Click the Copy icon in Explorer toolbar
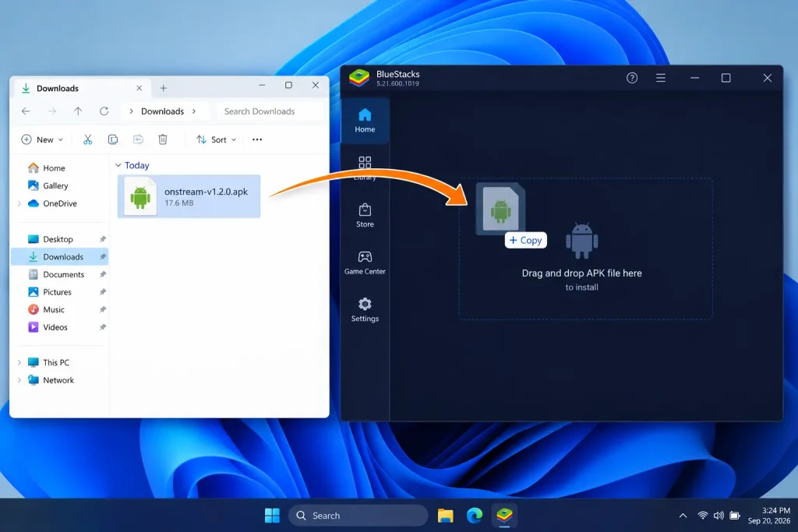The image size is (798, 532). click(113, 139)
